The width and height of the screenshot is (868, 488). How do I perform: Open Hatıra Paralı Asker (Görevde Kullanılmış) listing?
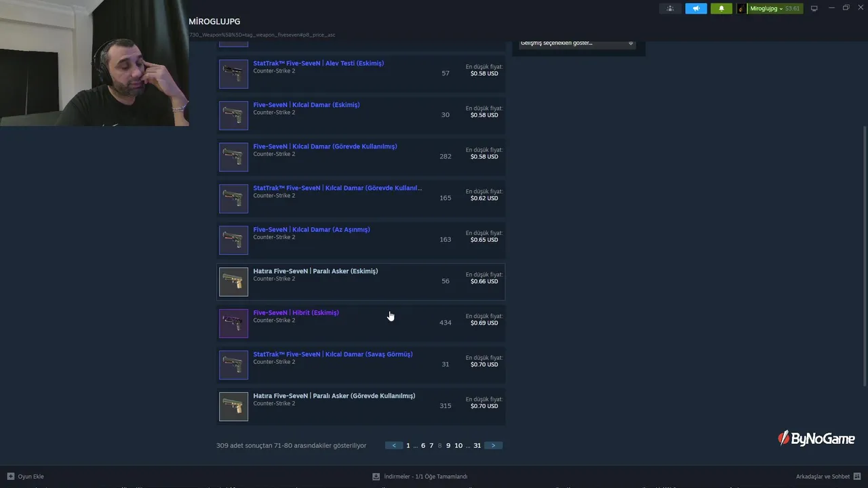(334, 396)
